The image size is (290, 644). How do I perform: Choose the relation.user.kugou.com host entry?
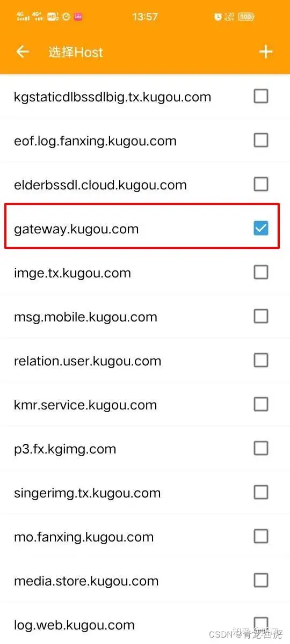pos(145,361)
